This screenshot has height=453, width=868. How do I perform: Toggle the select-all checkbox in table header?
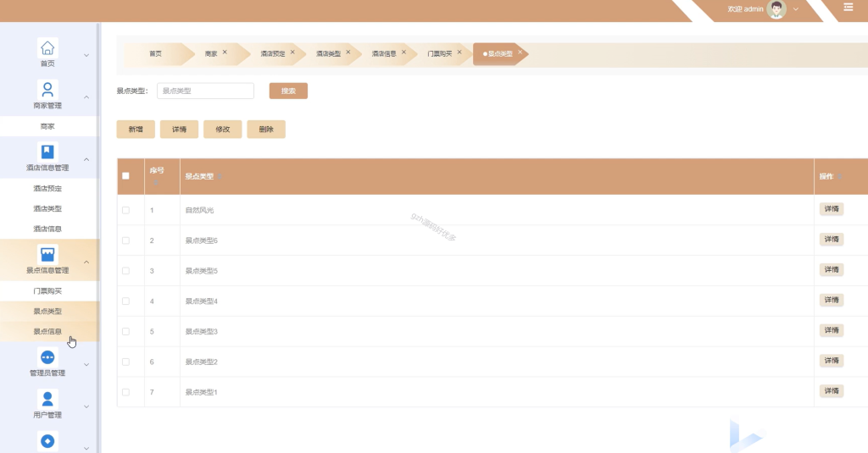pyautogui.click(x=125, y=176)
